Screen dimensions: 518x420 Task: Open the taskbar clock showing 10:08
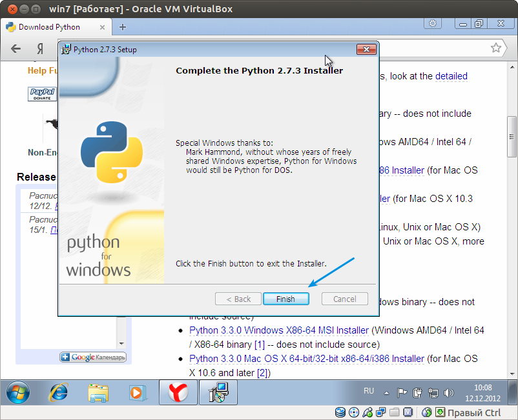click(x=482, y=393)
